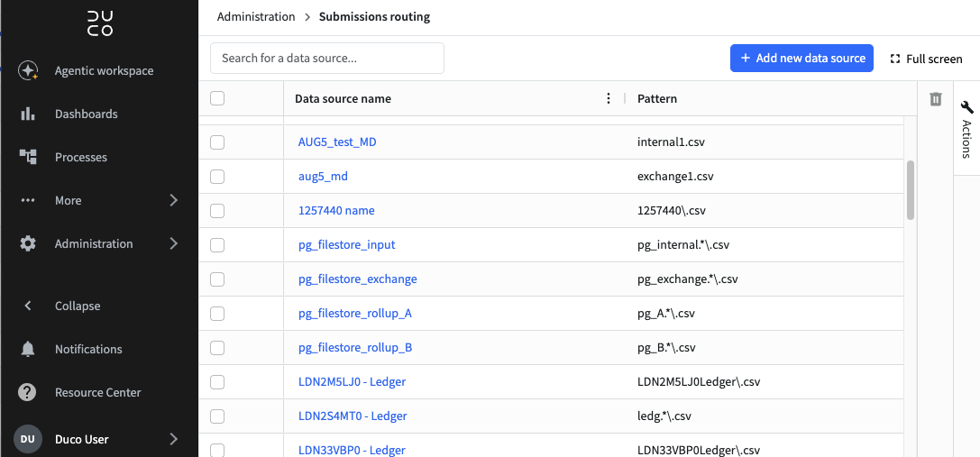This screenshot has width=980, height=457.
Task: Click the Actions wrench icon
Action: click(x=966, y=107)
